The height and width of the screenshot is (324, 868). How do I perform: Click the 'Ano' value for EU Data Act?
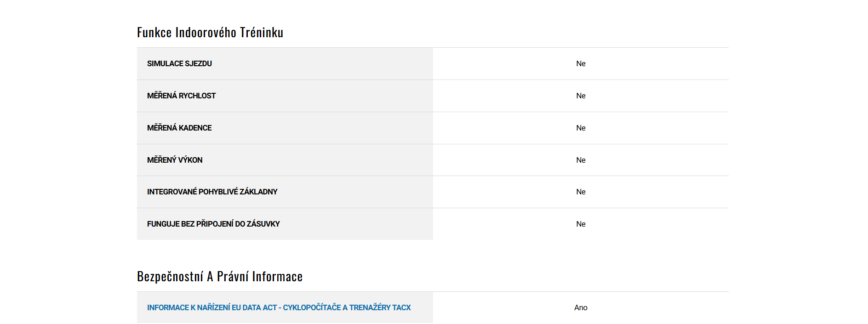pyautogui.click(x=581, y=307)
